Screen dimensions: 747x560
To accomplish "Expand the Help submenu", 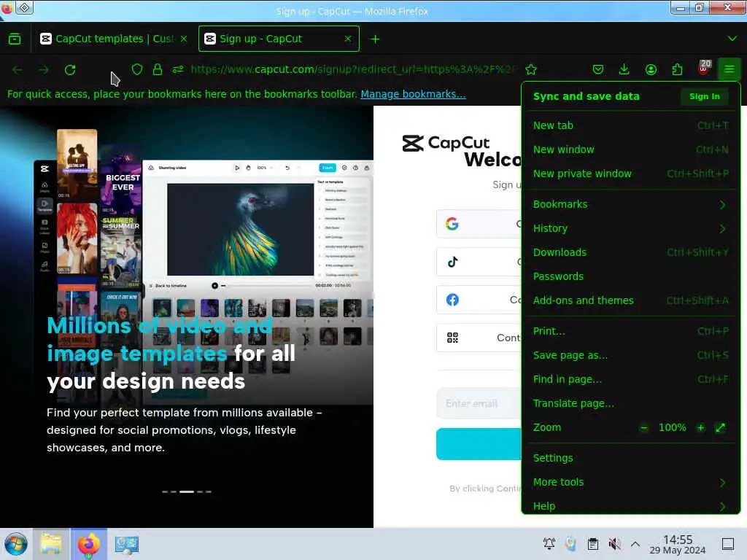I will 631,506.
